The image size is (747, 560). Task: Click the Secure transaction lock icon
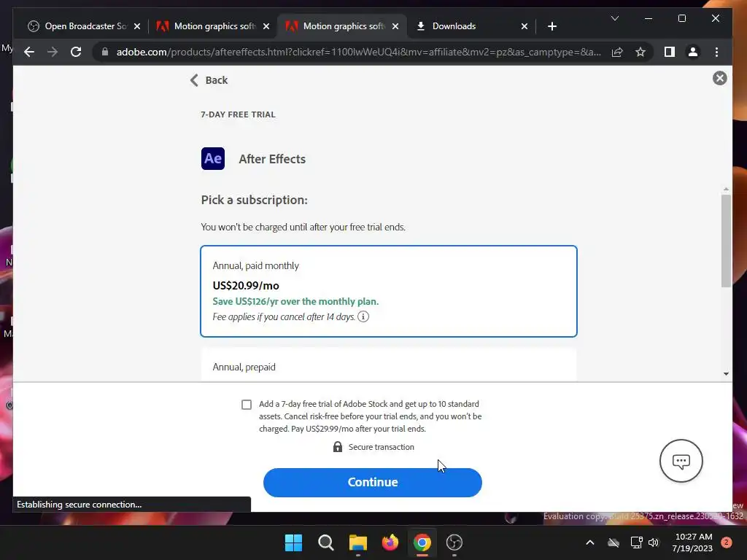tap(337, 447)
